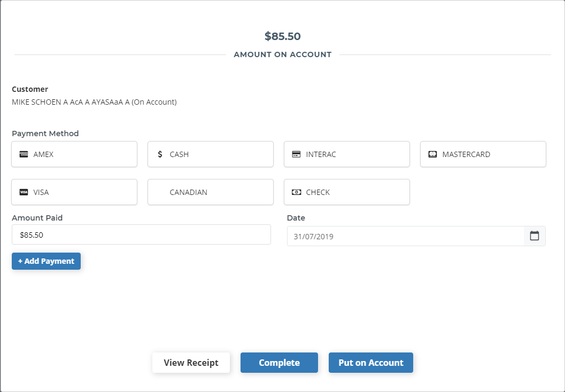Select the CANADIAN payment option
The image size is (565, 392).
coord(210,192)
